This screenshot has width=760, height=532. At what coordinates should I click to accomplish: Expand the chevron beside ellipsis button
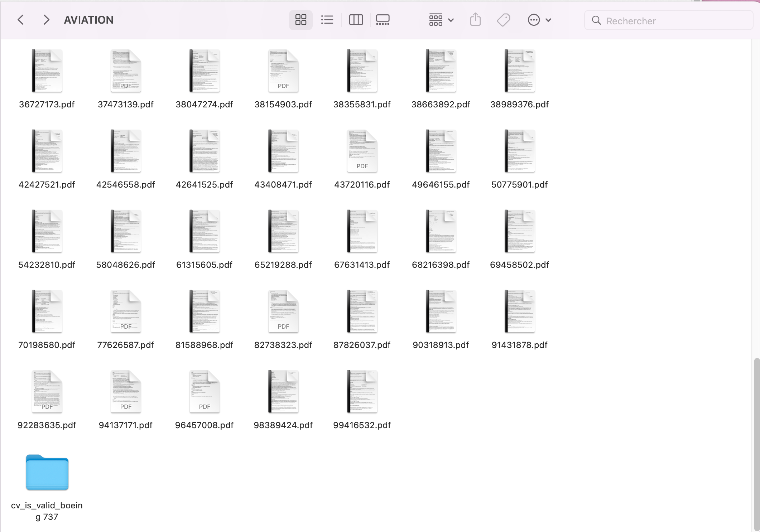point(548,20)
